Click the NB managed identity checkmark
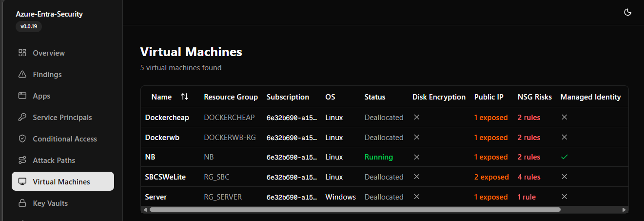Screen dimensions: 644x221 click(x=565, y=157)
